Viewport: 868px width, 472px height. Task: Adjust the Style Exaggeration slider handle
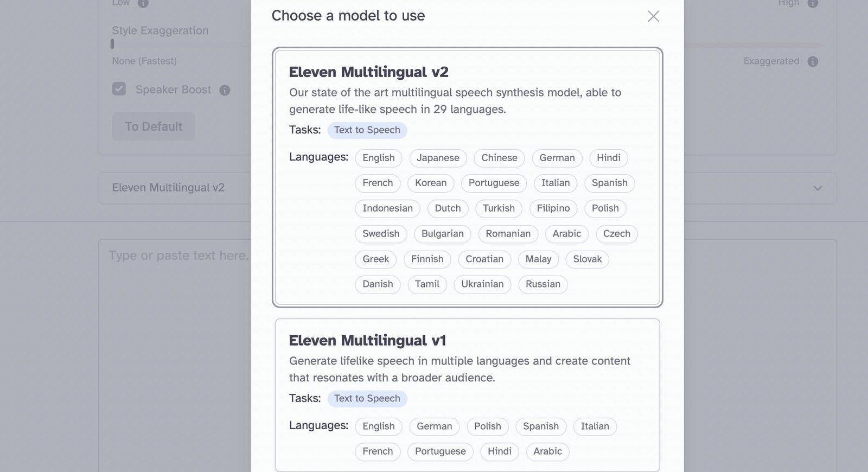(x=112, y=44)
